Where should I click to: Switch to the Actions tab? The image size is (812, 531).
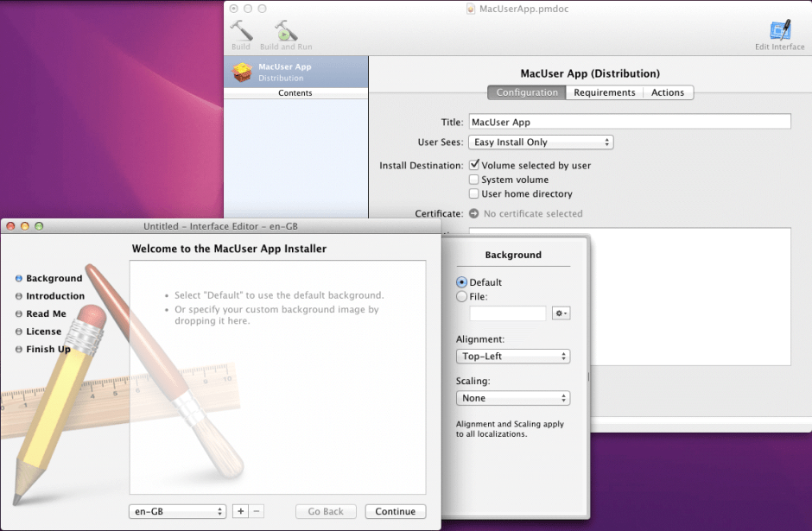[667, 92]
